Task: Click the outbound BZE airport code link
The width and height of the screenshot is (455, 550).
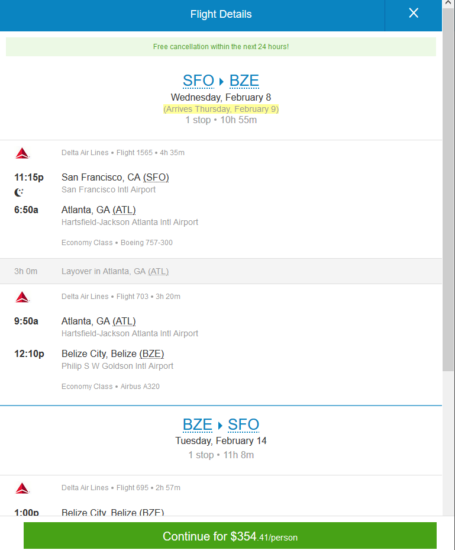Action: click(244, 81)
